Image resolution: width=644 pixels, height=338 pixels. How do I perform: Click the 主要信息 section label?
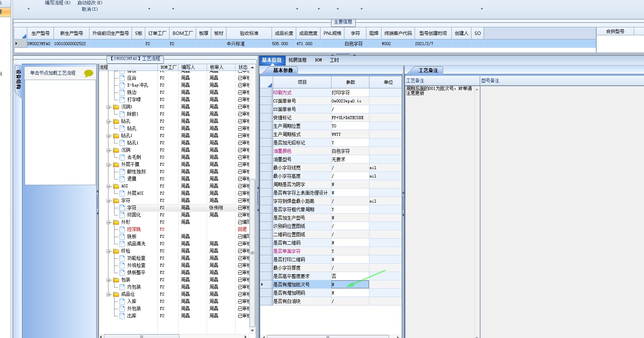click(343, 22)
